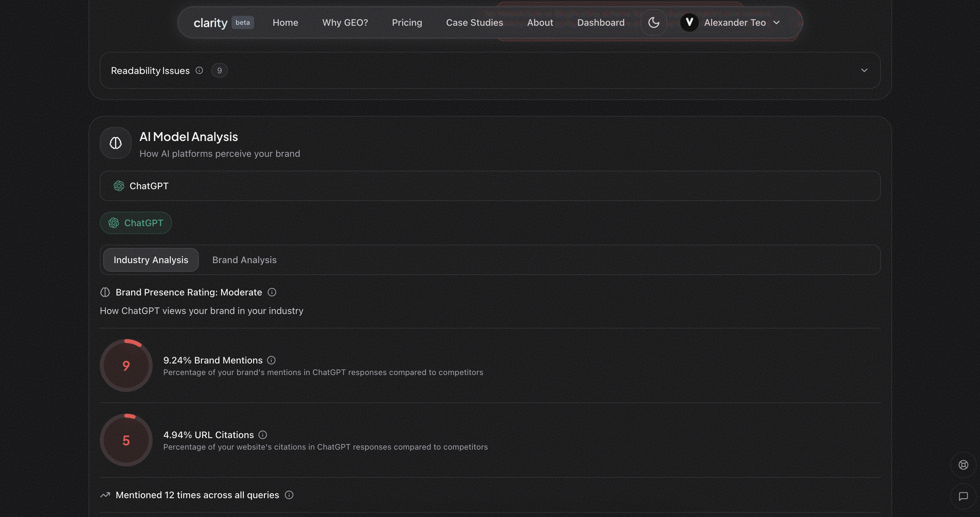Image resolution: width=980 pixels, height=517 pixels.
Task: Toggle the green ChatGPT model filter pill
Action: (135, 223)
